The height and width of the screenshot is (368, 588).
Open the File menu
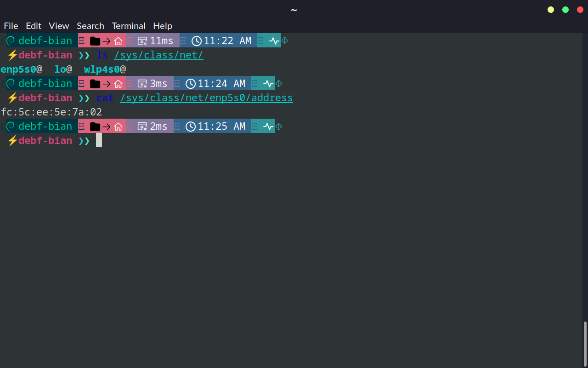point(11,26)
